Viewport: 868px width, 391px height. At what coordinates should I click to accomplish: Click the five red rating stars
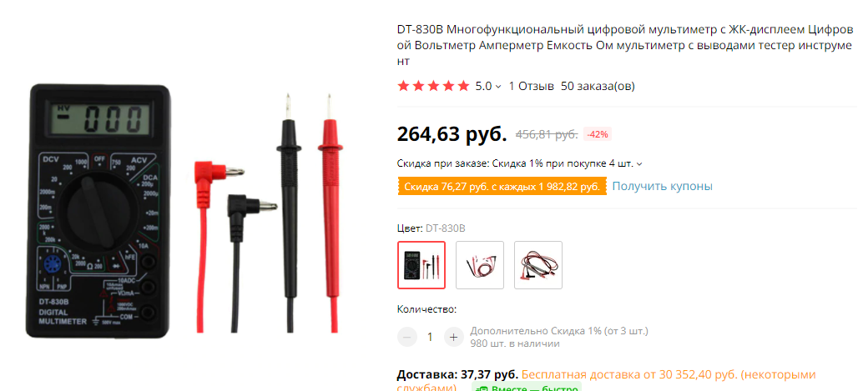(433, 86)
